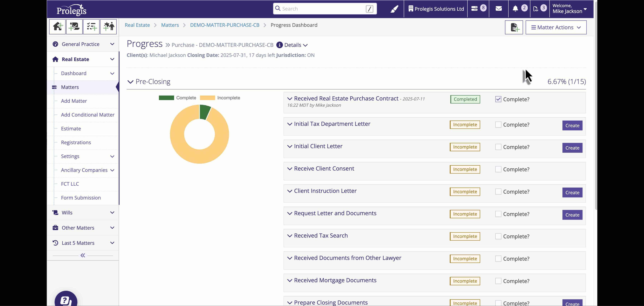Open Registrations in the sidebar
Screen dimensions: 644x306
pos(76,142)
